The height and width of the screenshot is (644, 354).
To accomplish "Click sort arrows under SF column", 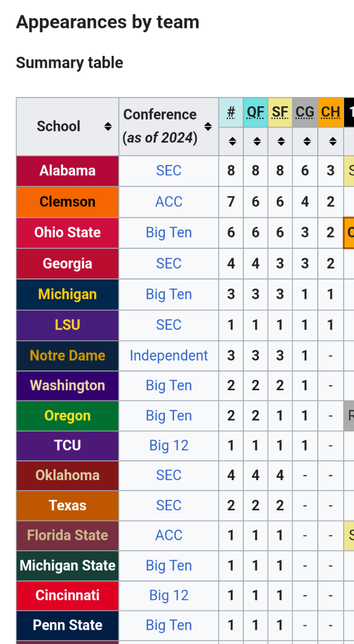I will click(x=281, y=141).
